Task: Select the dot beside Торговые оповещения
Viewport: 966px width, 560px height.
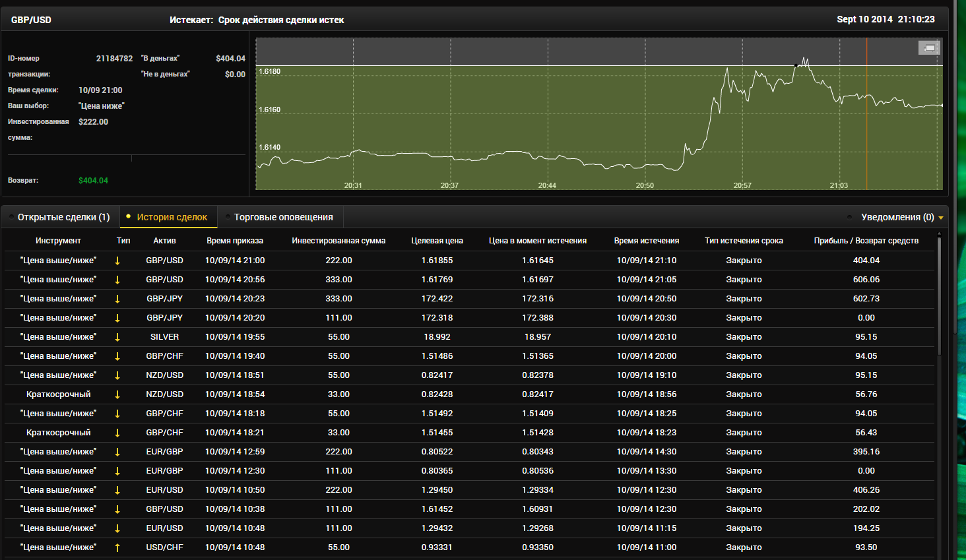Action: click(228, 216)
